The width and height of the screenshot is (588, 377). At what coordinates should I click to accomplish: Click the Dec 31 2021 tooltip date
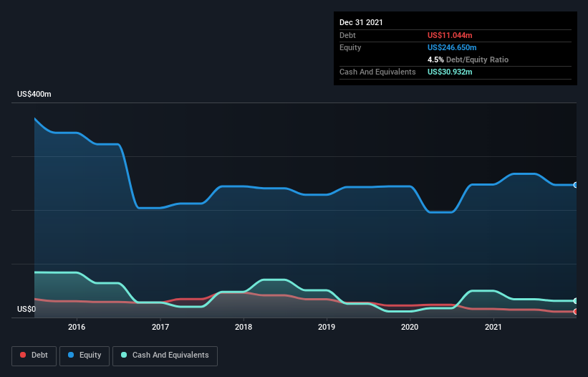(x=361, y=22)
